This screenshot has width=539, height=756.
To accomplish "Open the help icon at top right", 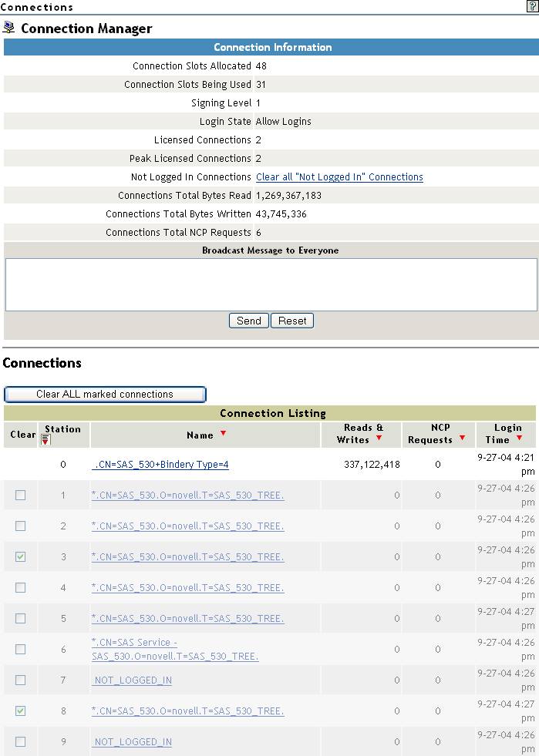I will coord(532,6).
